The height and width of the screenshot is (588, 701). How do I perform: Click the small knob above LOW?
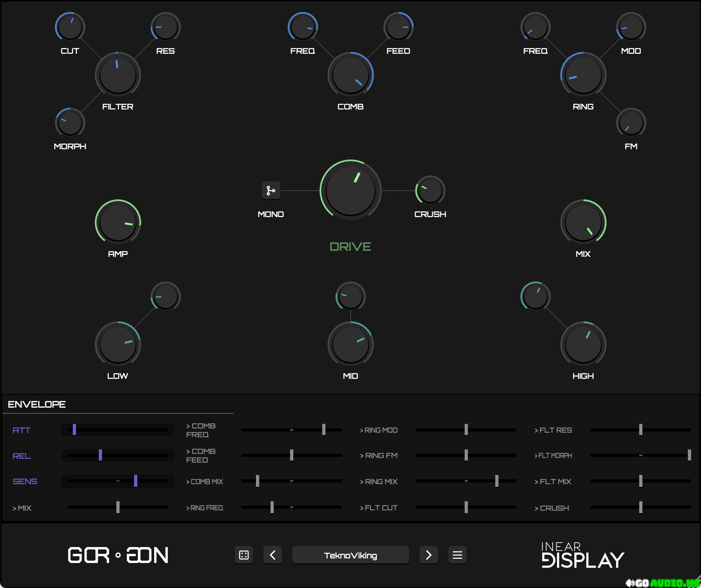tap(165, 296)
